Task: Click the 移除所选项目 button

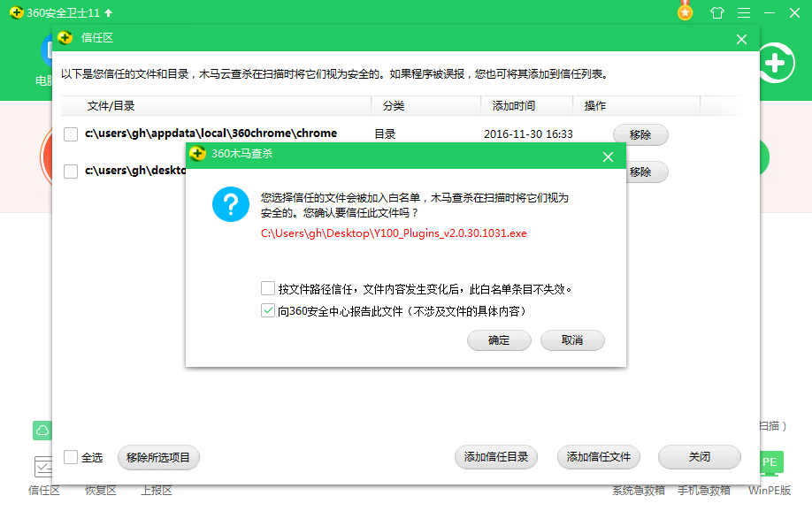Action: [158, 457]
